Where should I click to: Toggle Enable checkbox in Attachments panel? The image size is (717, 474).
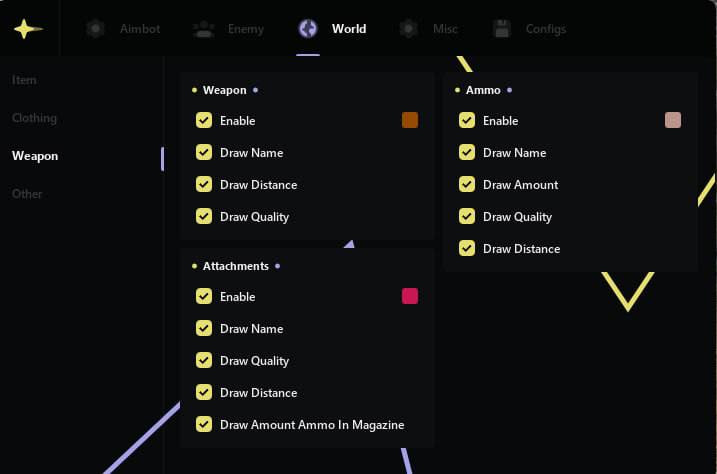click(204, 297)
